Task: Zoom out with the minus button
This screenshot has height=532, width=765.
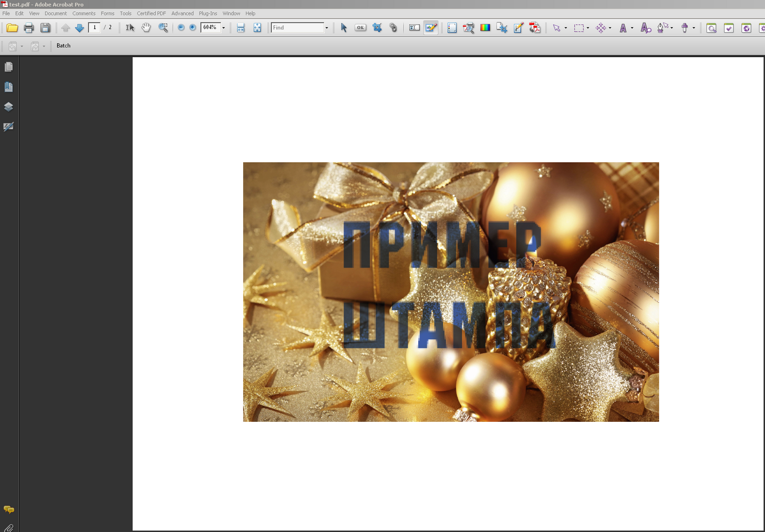Action: click(181, 28)
